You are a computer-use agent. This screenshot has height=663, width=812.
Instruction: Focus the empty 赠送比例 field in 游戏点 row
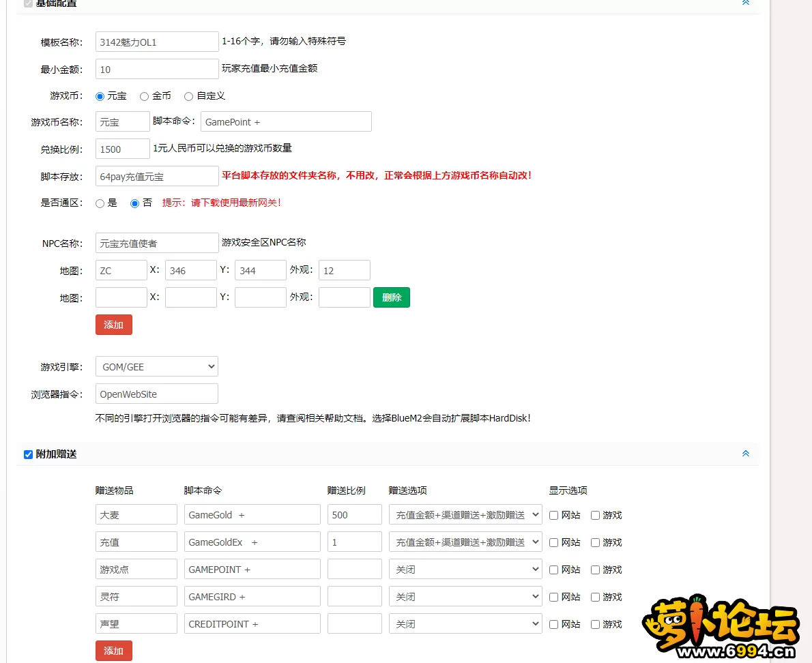[355, 570]
